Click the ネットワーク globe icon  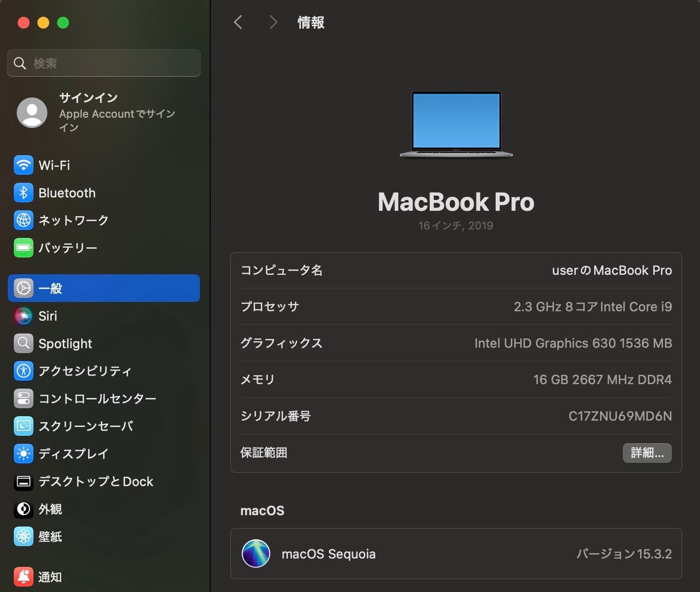click(x=24, y=220)
